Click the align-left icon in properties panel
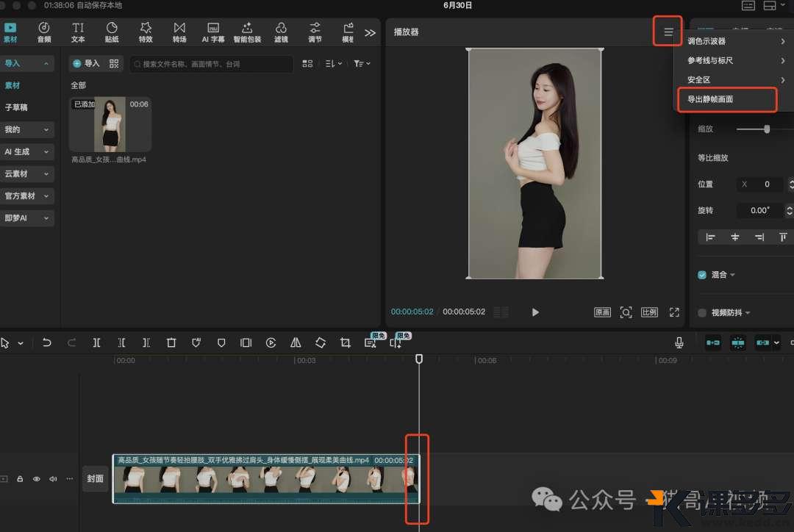This screenshot has height=532, width=794. pyautogui.click(x=710, y=237)
